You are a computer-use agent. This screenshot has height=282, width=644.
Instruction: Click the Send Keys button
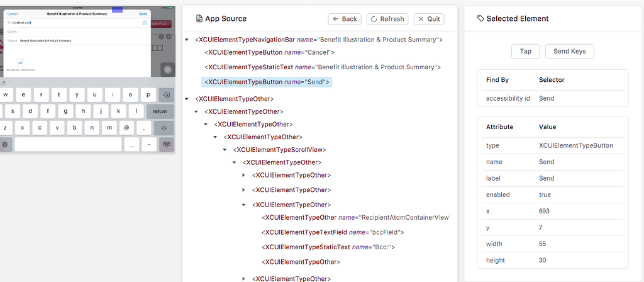[x=569, y=51]
